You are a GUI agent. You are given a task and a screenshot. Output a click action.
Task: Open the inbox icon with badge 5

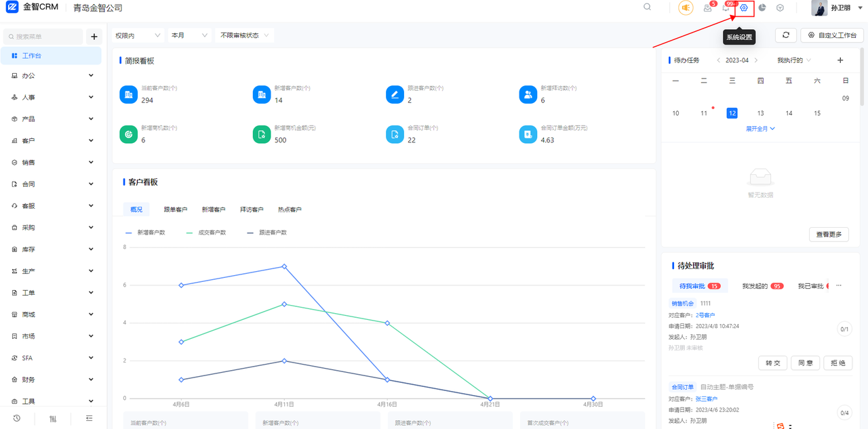click(707, 7)
